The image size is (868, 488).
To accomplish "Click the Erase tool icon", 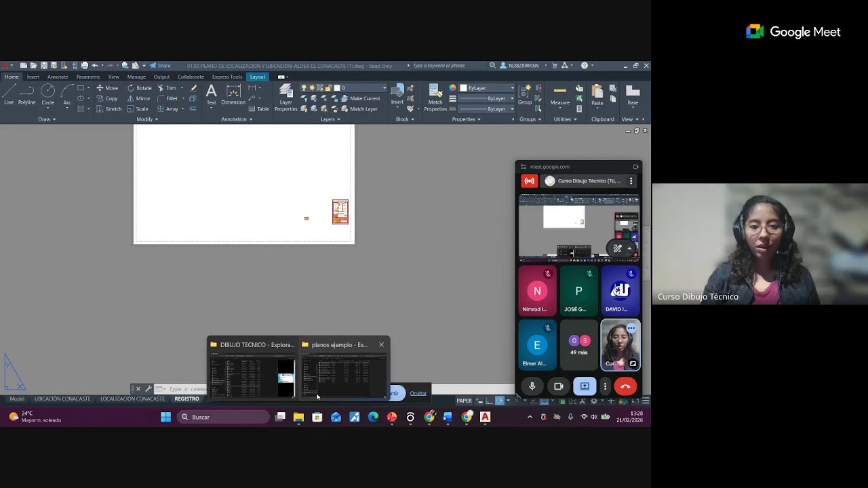I will (x=193, y=88).
